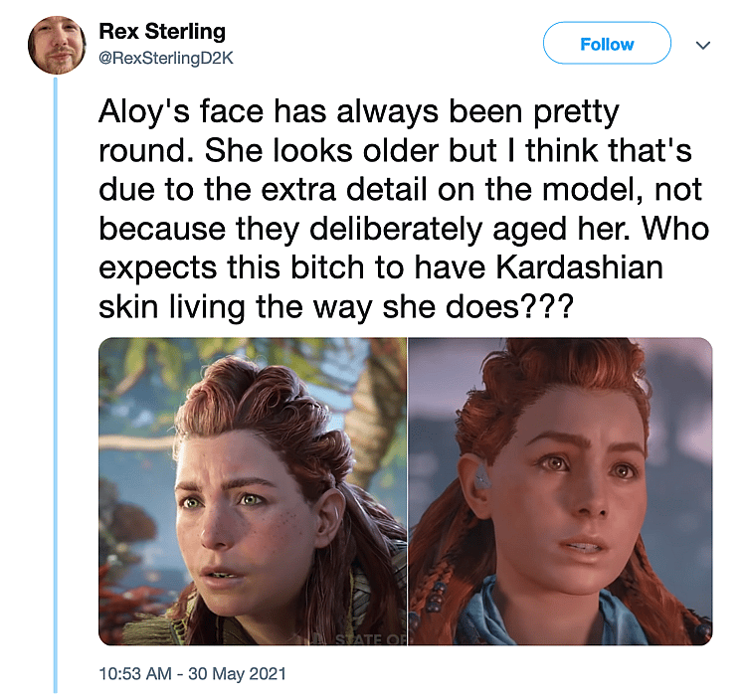Click the divider between the two images
Screen dimensions: 746x700
[408, 491]
